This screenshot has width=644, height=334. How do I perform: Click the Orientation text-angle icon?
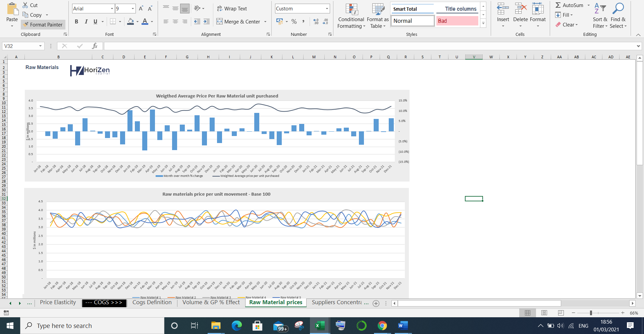click(197, 8)
